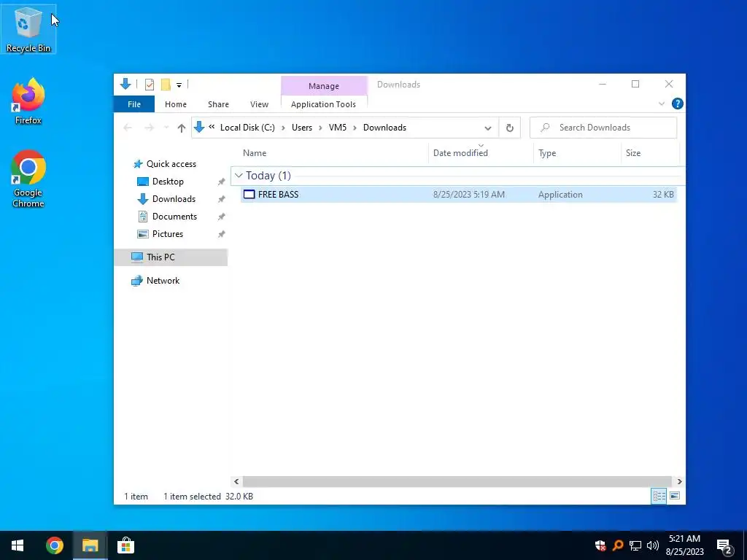Expand the address bar history dropdown
747x560 pixels.
[487, 128]
